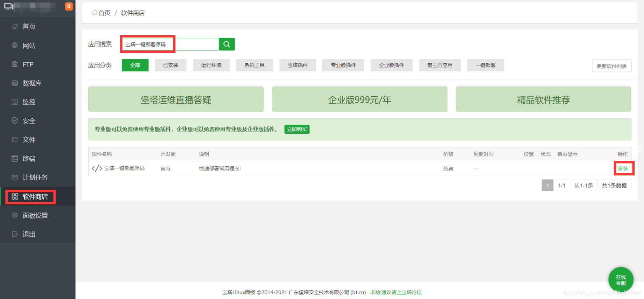Switch to 企业版插件 category

pyautogui.click(x=392, y=65)
